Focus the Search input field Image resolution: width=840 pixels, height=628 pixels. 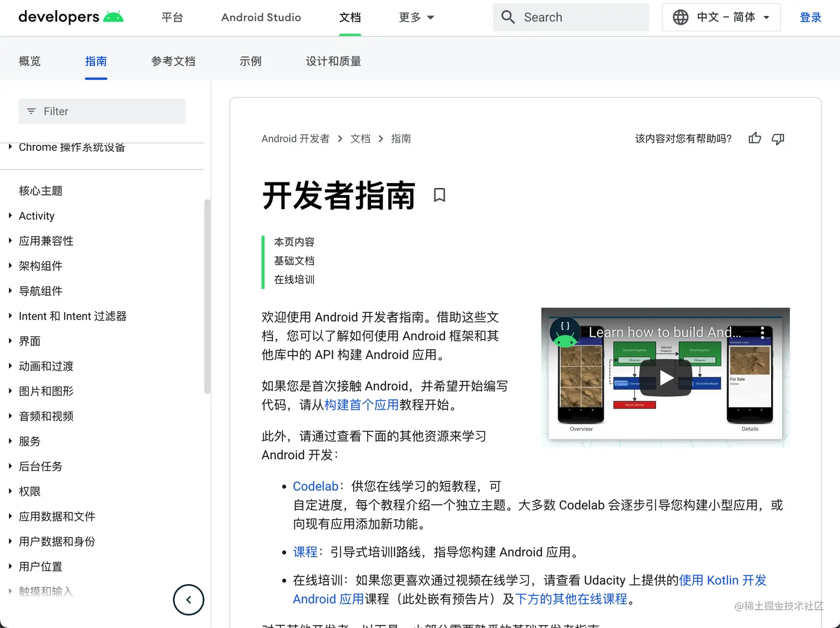coord(571,17)
